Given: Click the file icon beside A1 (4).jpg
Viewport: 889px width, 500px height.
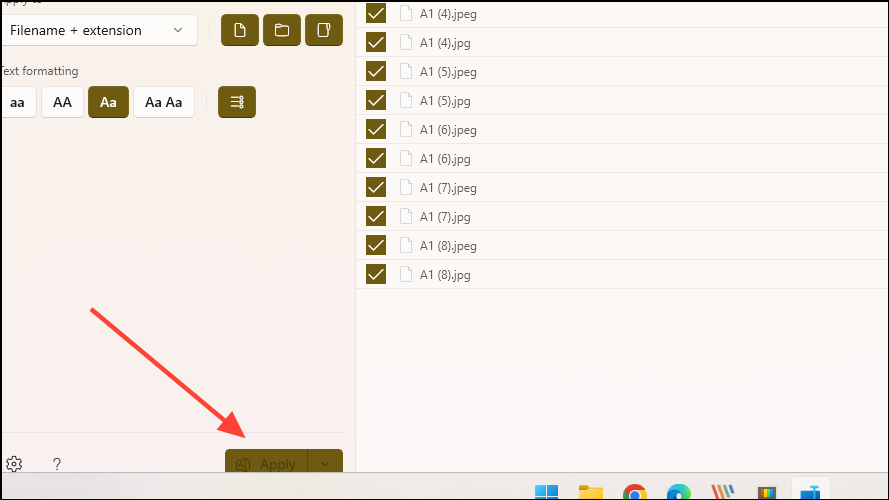Looking at the screenshot, I should click(x=406, y=43).
